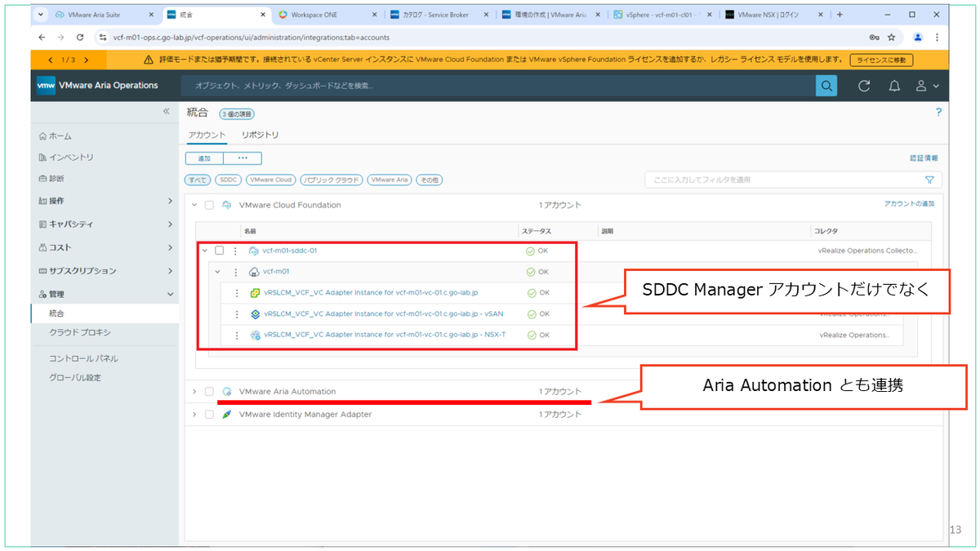Click the search magnifier button
This screenshot has height=551, width=980.
pyautogui.click(x=826, y=86)
